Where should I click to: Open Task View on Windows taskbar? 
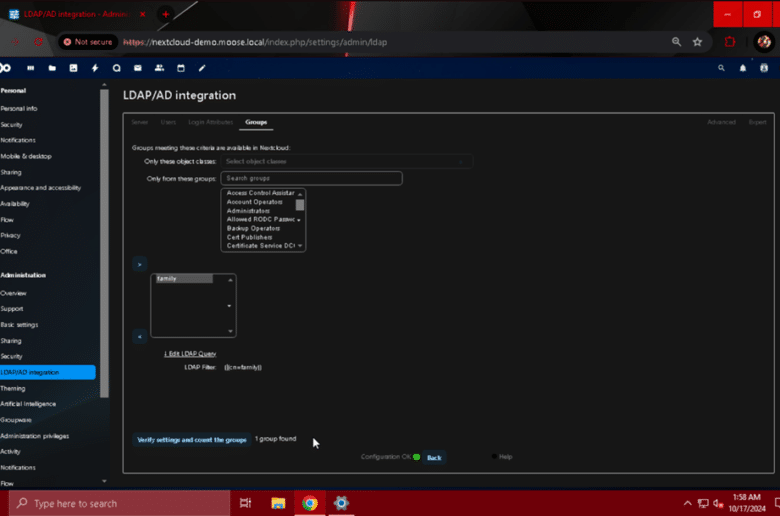(245, 503)
